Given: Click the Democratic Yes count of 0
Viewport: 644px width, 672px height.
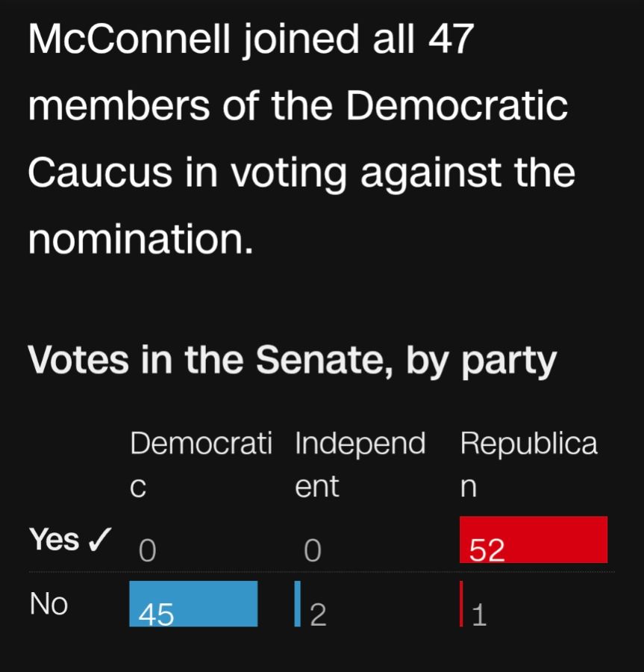Looking at the screenshot, I should tap(147, 550).
